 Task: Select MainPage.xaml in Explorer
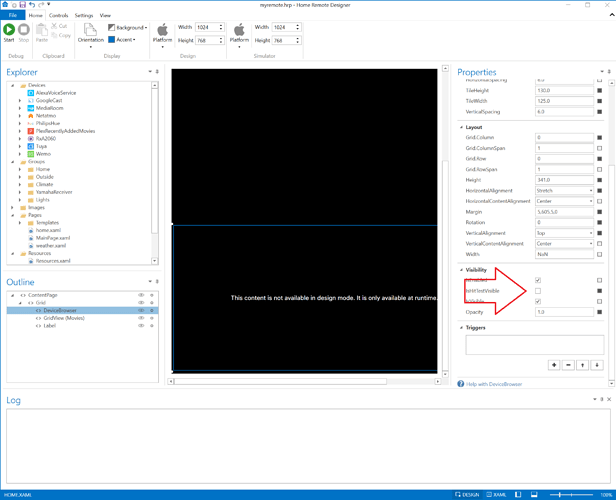click(x=53, y=238)
